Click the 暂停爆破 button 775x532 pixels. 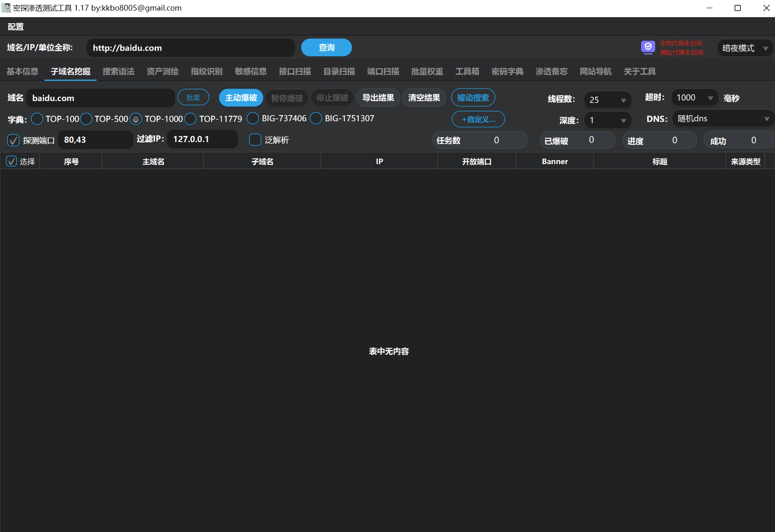287,98
